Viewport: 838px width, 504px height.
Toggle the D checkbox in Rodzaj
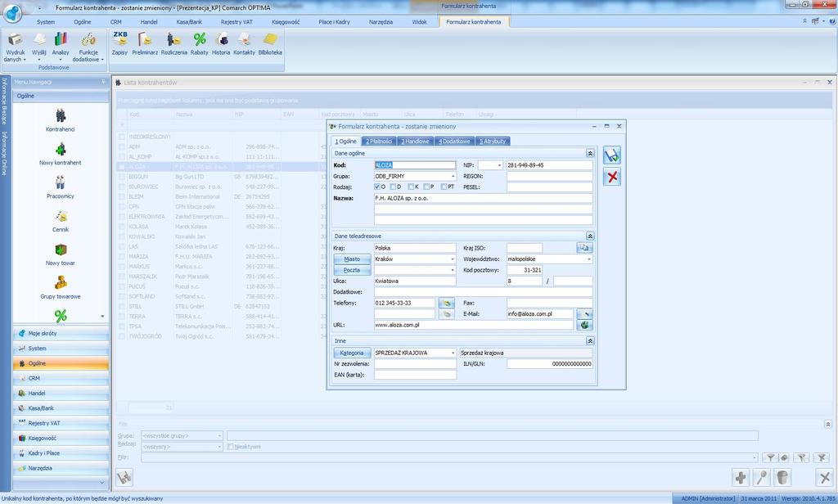coord(393,187)
